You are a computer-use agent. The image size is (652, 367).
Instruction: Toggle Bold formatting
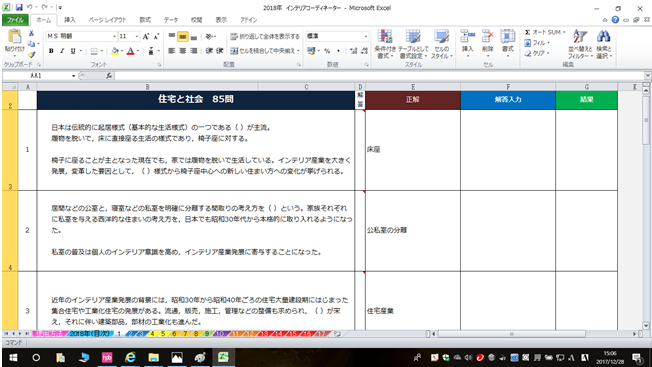[51, 51]
